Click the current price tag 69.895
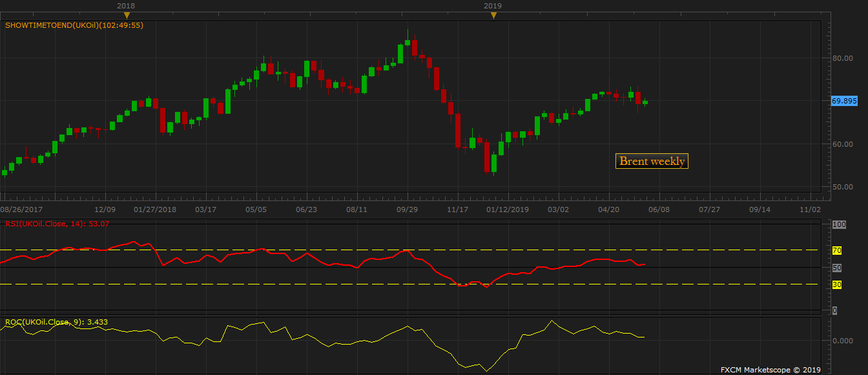The image size is (868, 375). (x=844, y=101)
